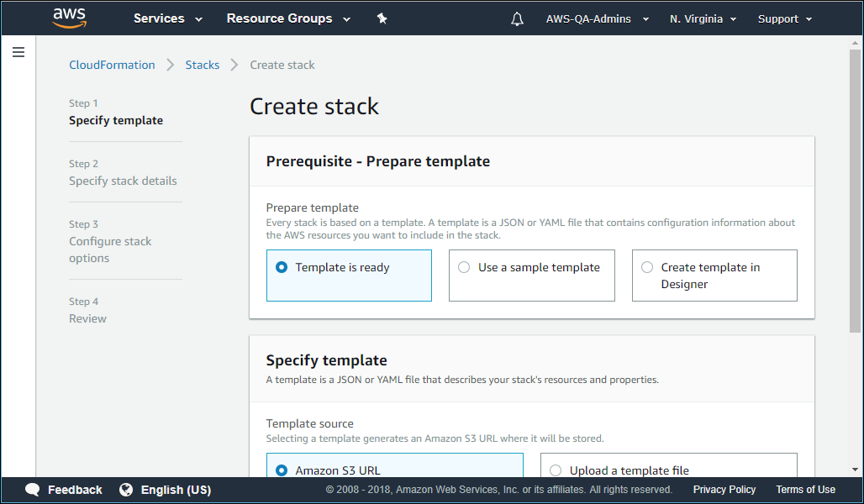Click the Feedback speech bubble icon

(33, 490)
